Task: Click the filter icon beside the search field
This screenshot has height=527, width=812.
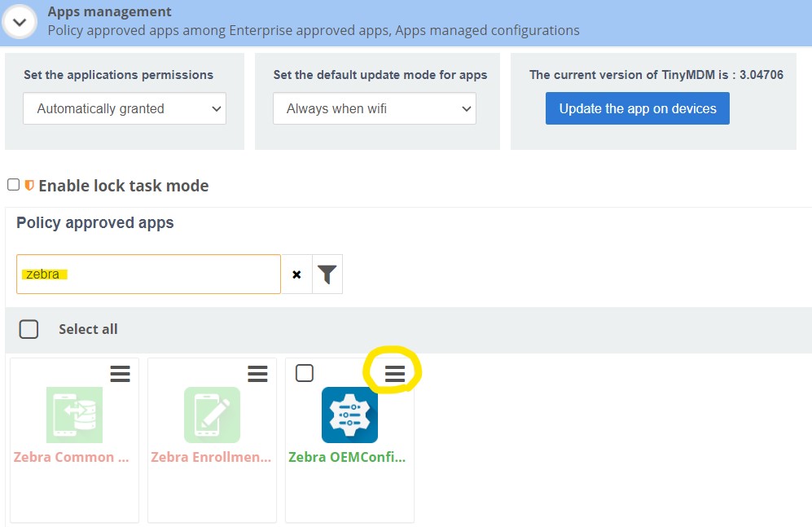Action: coord(327,274)
